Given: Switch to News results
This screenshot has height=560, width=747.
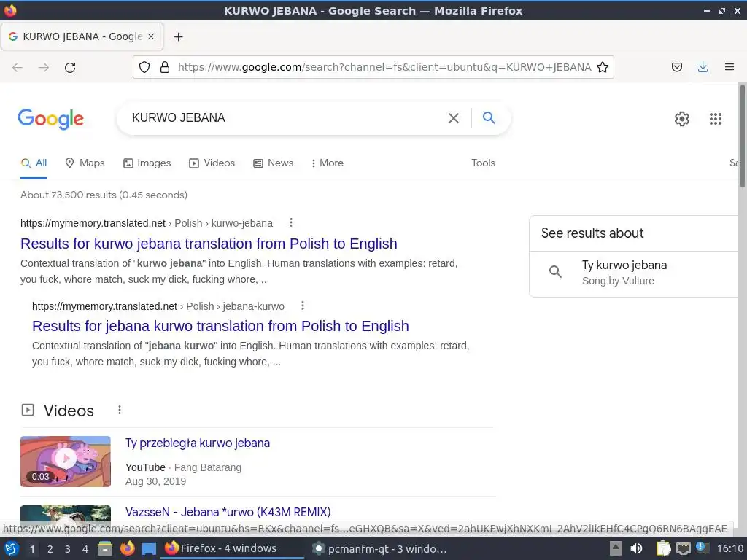Looking at the screenshot, I should 273,163.
